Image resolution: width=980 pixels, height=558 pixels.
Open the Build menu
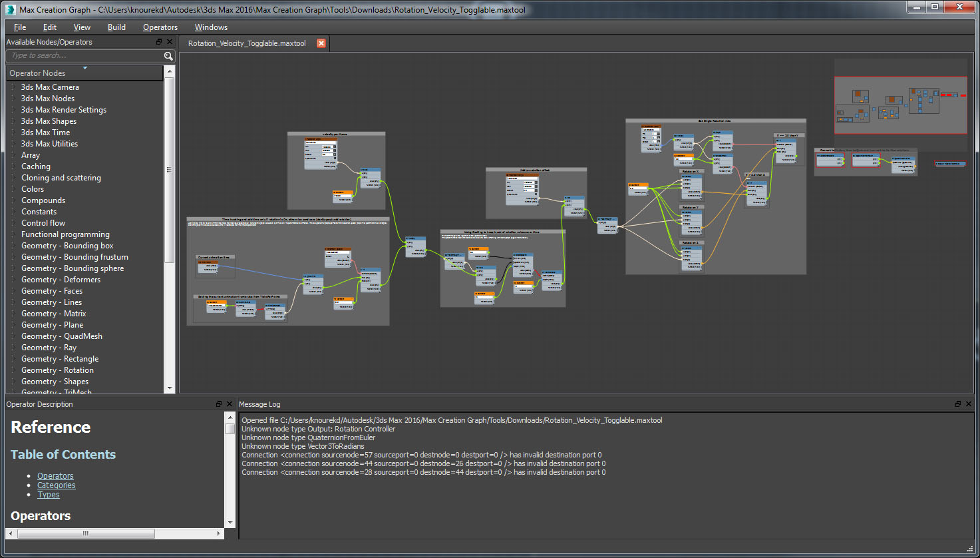116,27
